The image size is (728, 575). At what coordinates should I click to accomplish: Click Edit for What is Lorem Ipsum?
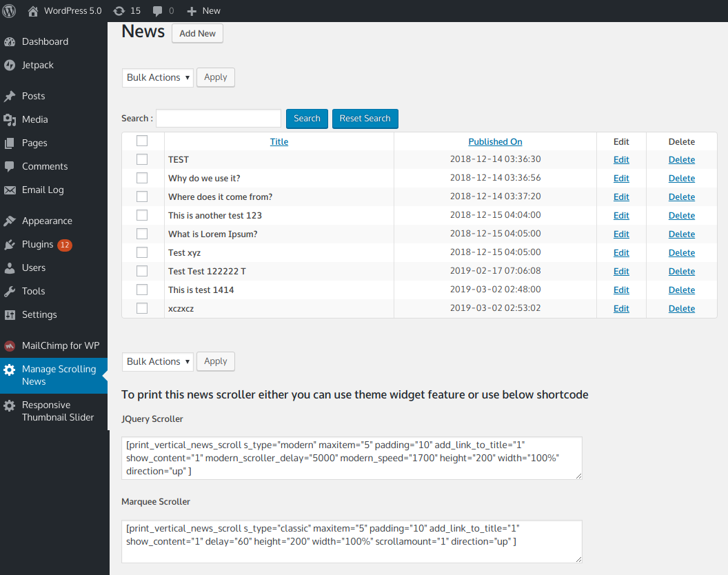point(621,234)
